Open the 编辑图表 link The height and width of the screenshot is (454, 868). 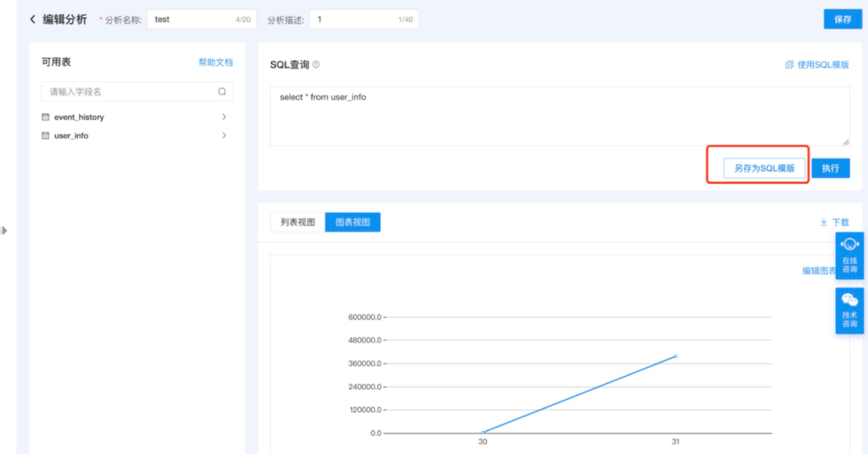819,271
